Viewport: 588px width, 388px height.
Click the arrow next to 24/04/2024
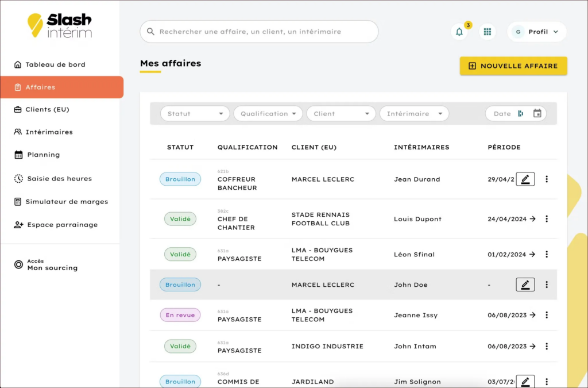click(532, 219)
